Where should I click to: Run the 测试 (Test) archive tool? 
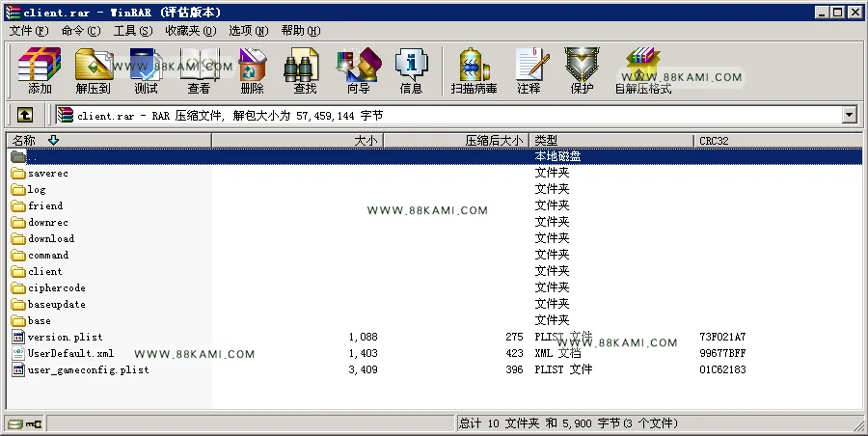(146, 70)
